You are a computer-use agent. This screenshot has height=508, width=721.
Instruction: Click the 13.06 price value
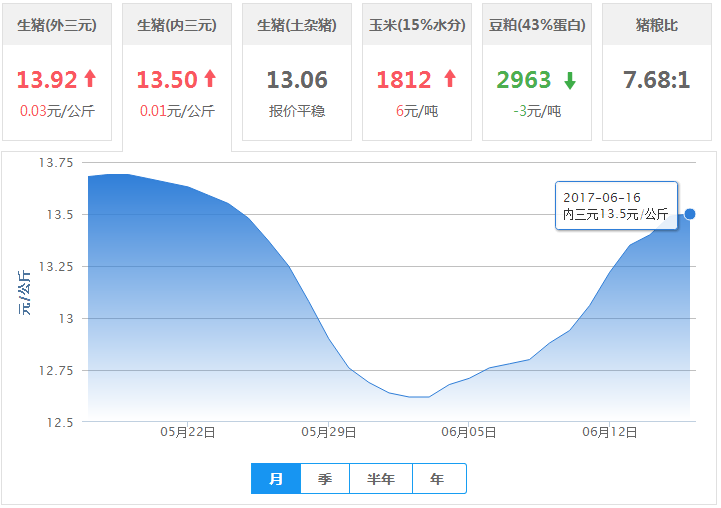[297, 80]
